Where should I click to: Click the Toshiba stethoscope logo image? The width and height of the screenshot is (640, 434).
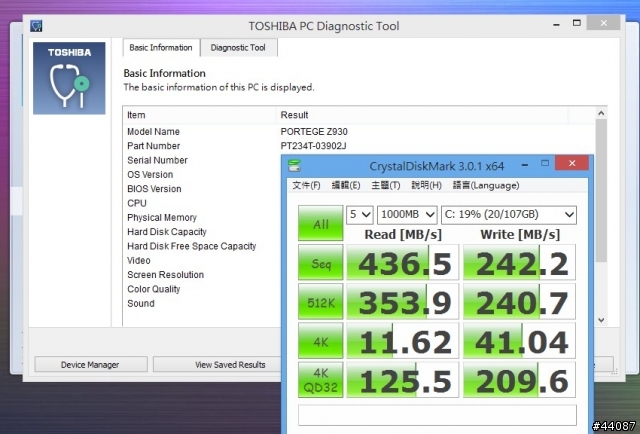point(69,78)
